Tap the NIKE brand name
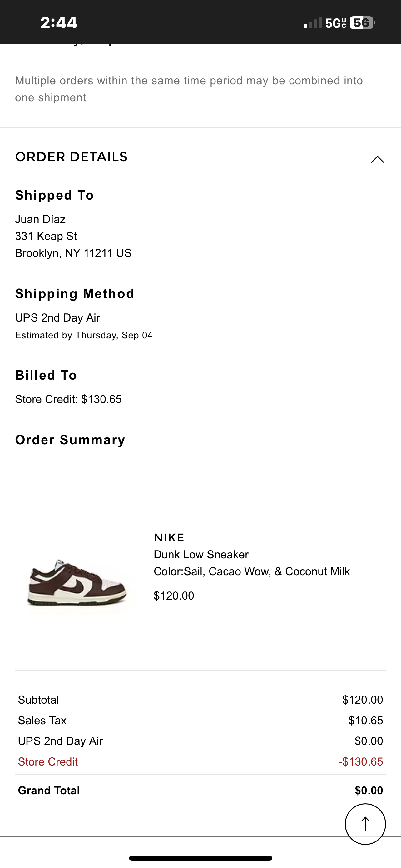Screen dimensions: 401x868 169,537
